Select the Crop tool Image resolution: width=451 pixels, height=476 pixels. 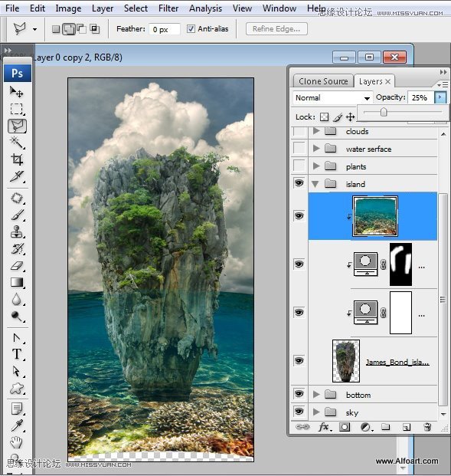pos(16,159)
